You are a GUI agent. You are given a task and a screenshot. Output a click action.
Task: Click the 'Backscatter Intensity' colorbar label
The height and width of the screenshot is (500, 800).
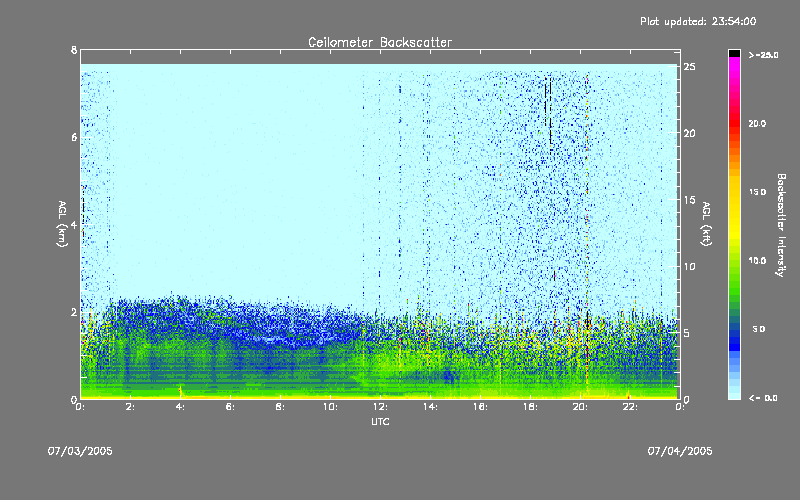pyautogui.click(x=781, y=225)
